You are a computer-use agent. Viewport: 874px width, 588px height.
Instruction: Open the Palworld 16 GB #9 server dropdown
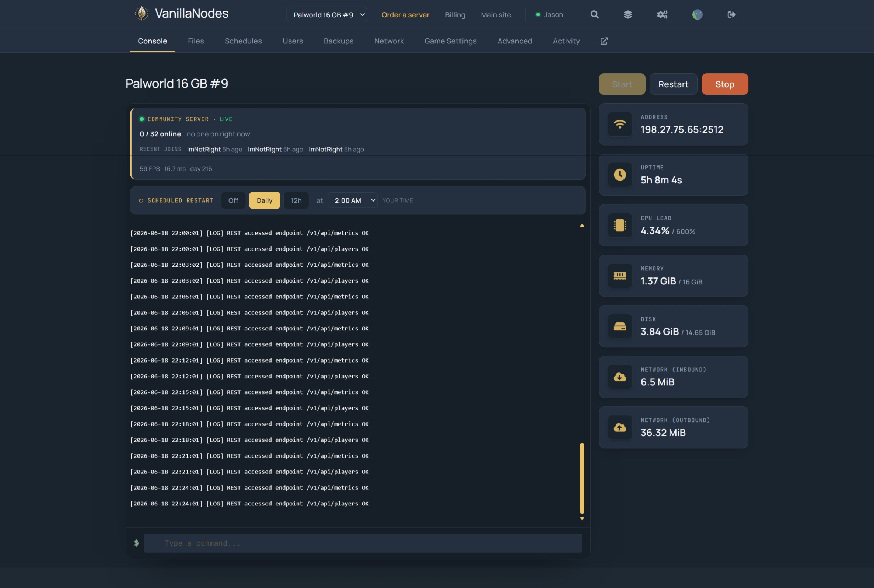click(326, 15)
